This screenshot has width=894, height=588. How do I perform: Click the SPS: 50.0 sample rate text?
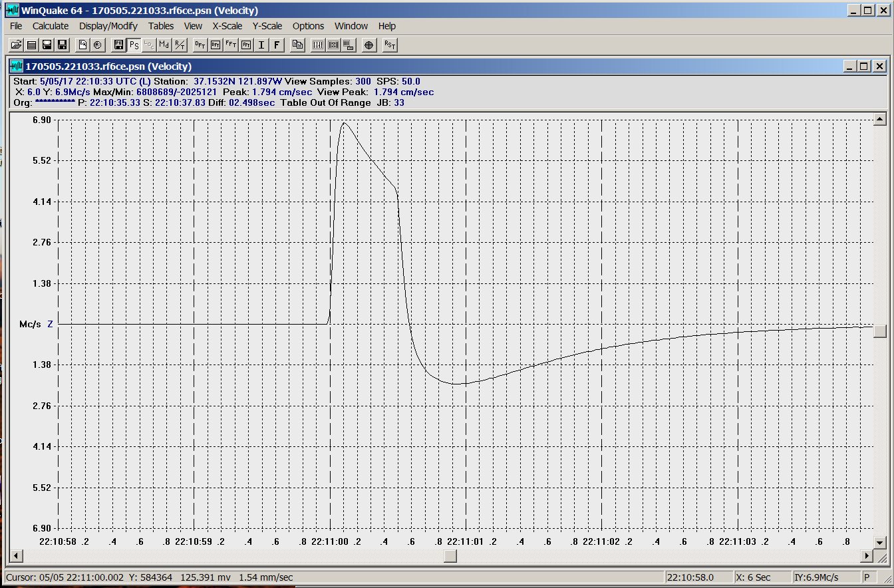[398, 81]
